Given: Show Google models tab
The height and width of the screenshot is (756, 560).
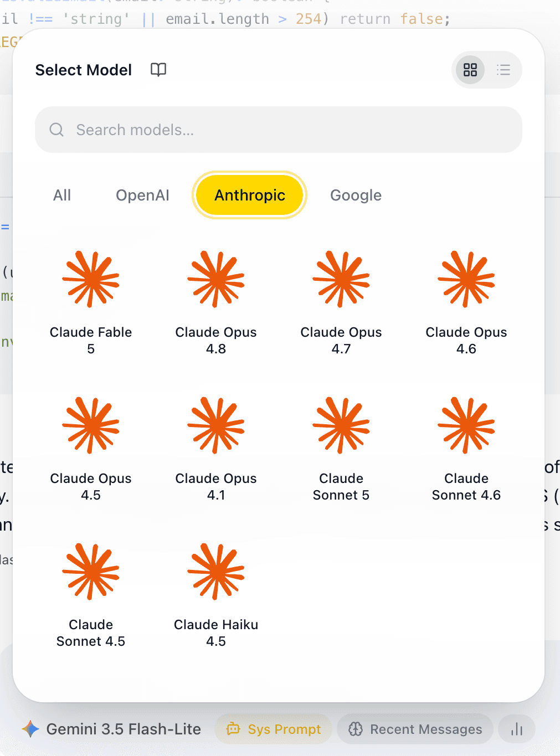Looking at the screenshot, I should (356, 196).
